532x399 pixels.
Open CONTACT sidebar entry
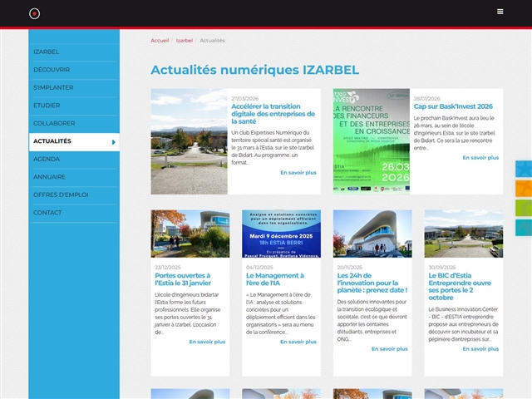point(74,213)
